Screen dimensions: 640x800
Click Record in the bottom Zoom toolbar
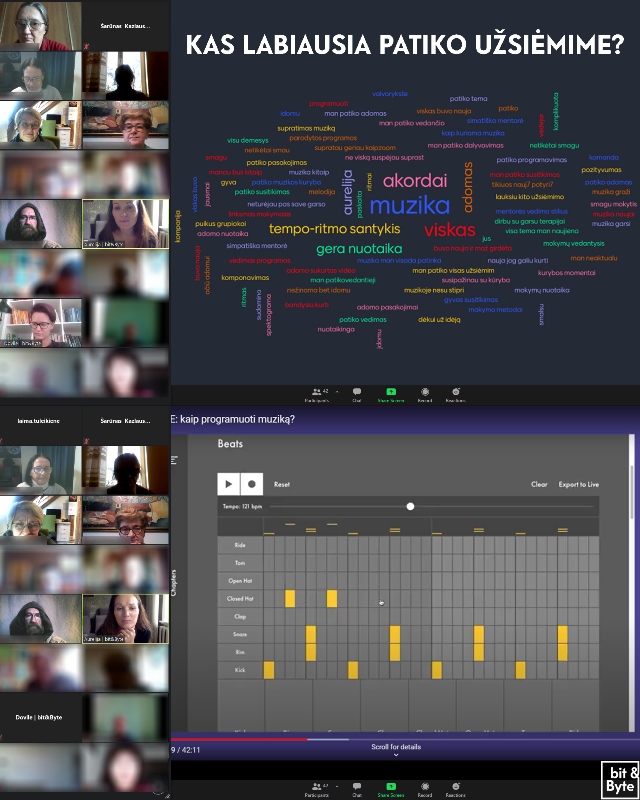pyautogui.click(x=425, y=787)
